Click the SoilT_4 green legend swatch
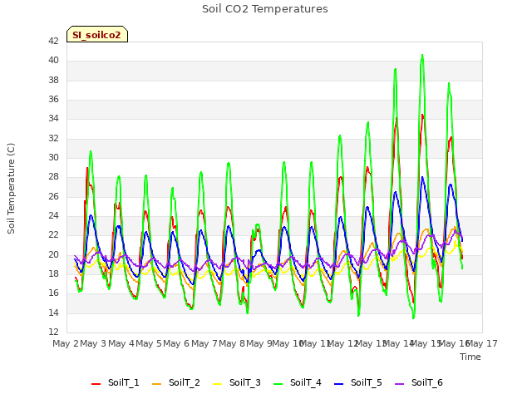Image resolution: width=532 pixels, height=399 pixels. [x=278, y=384]
